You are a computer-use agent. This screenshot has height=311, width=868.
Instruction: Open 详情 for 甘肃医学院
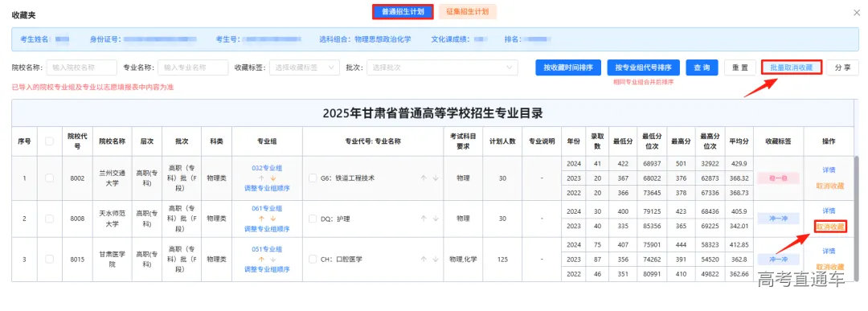pos(829,252)
